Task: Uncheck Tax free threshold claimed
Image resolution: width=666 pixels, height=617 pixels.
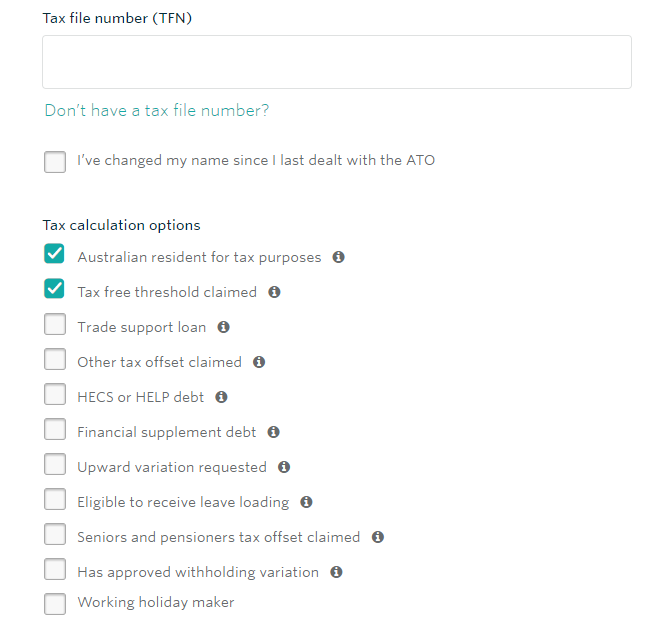Action: tap(54, 289)
